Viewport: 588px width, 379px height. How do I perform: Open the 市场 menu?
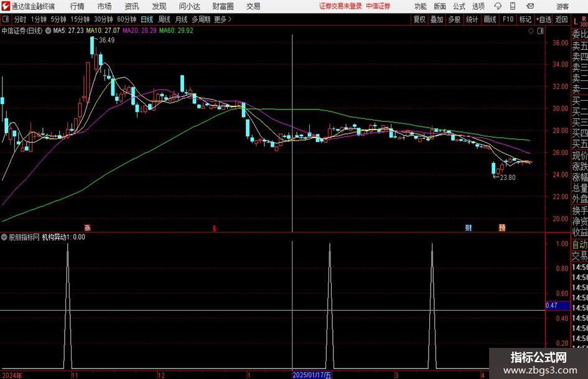coord(105,6)
